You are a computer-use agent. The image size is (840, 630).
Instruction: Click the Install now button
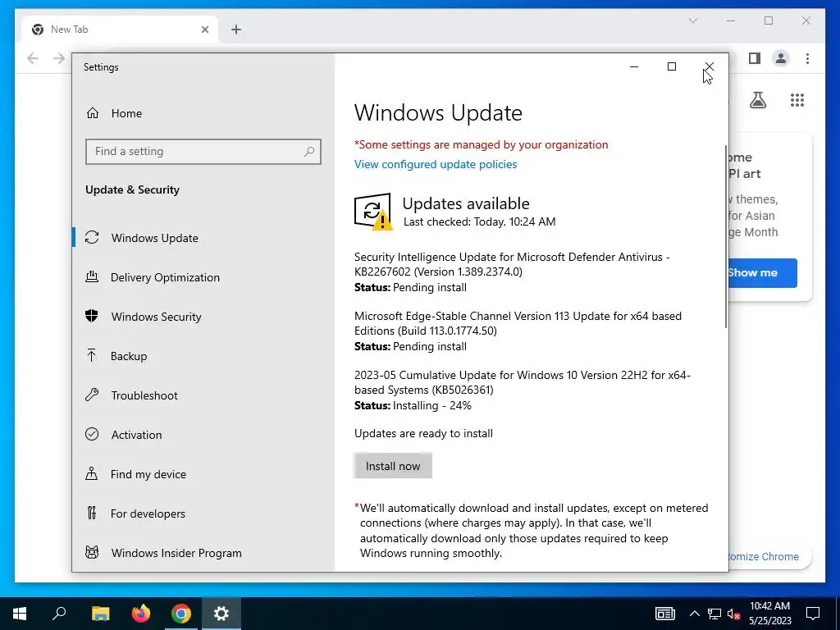click(x=393, y=466)
